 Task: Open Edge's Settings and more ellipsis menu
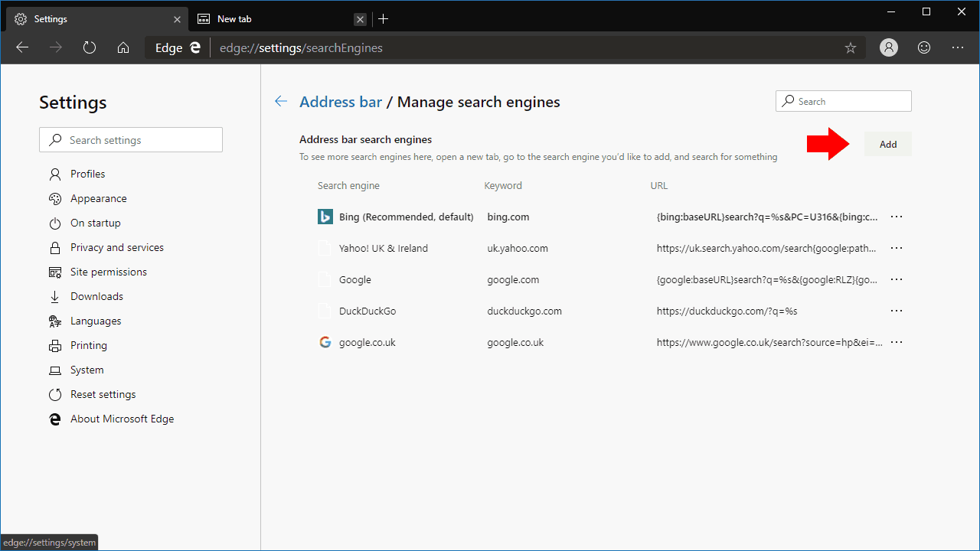click(958, 47)
